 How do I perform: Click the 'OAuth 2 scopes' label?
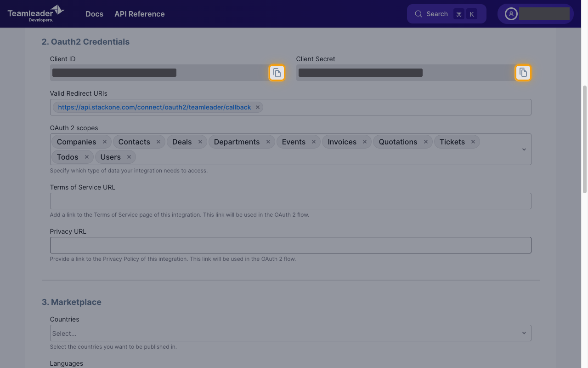[74, 128]
